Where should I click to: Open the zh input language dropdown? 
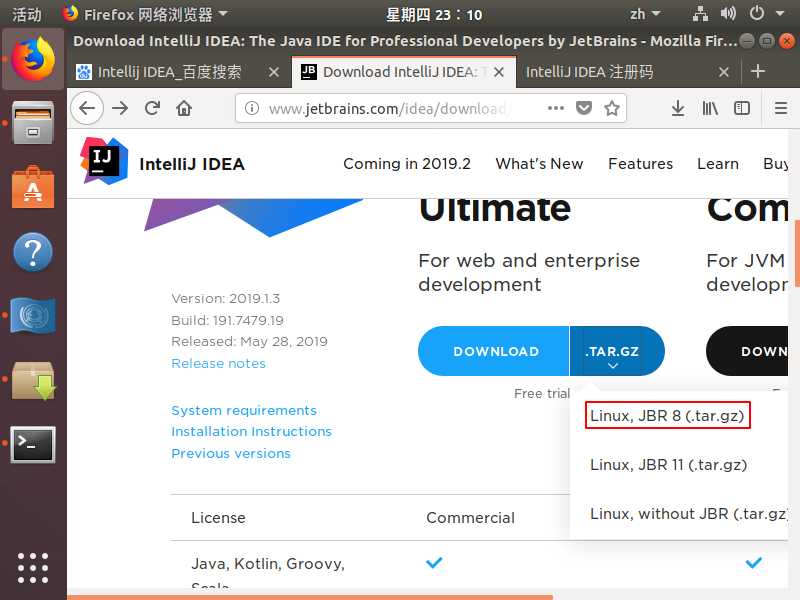click(x=644, y=14)
